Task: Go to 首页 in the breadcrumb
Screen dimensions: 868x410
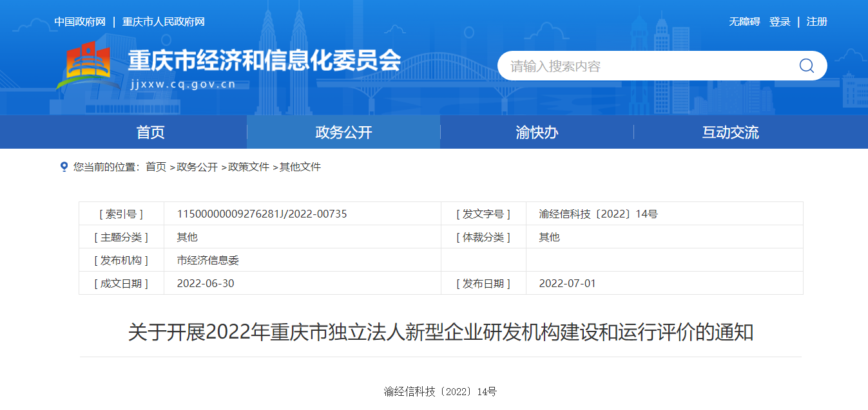Action: [x=156, y=167]
